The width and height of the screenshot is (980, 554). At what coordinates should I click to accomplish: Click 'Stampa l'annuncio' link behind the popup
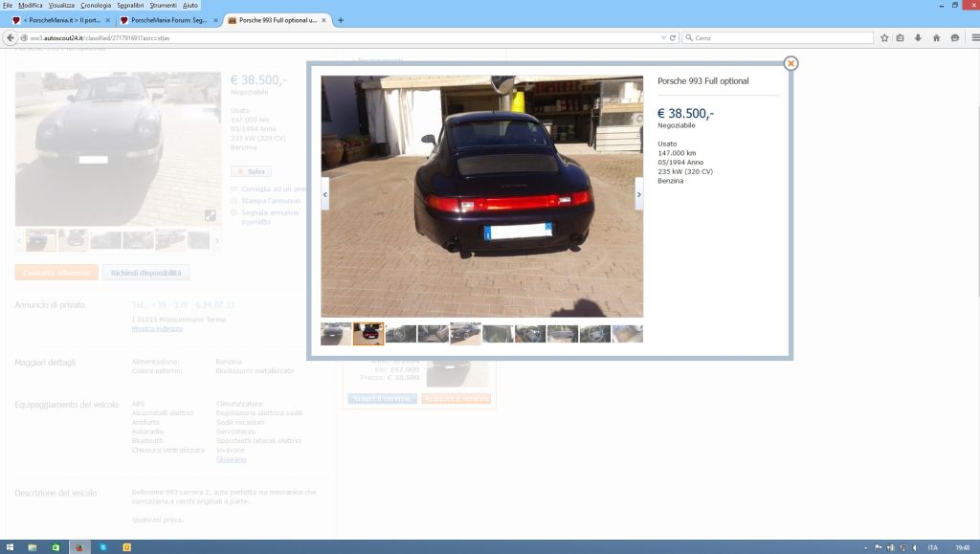(x=271, y=201)
